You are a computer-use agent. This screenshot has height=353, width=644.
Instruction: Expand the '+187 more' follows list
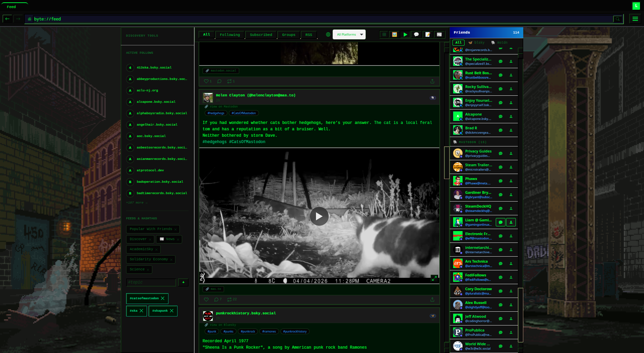137,203
